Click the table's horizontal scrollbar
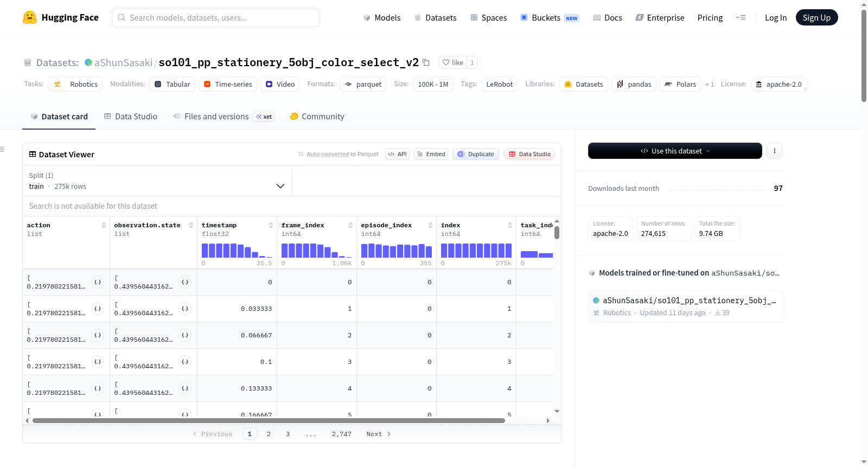This screenshot has width=868, height=467. pyautogui.click(x=269, y=420)
